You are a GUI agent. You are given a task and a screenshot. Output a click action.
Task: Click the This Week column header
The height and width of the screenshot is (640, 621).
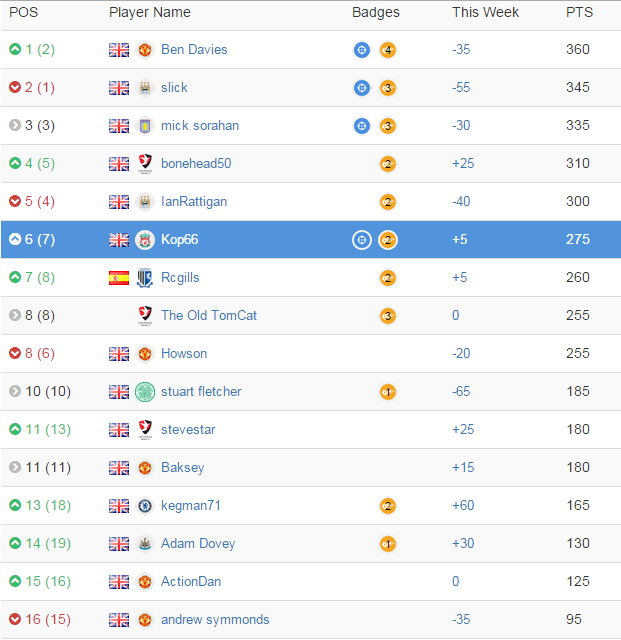coord(485,12)
